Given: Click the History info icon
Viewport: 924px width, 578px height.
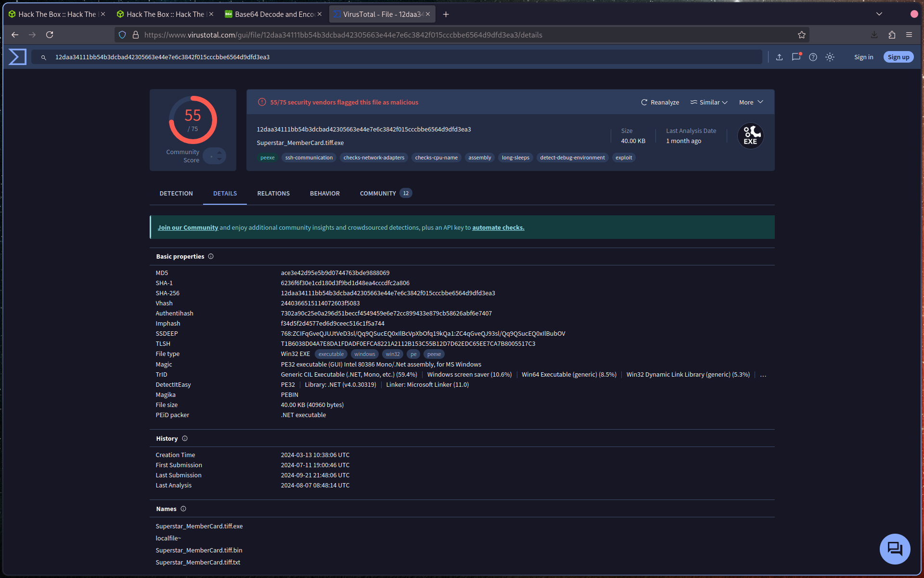Looking at the screenshot, I should pyautogui.click(x=185, y=438).
